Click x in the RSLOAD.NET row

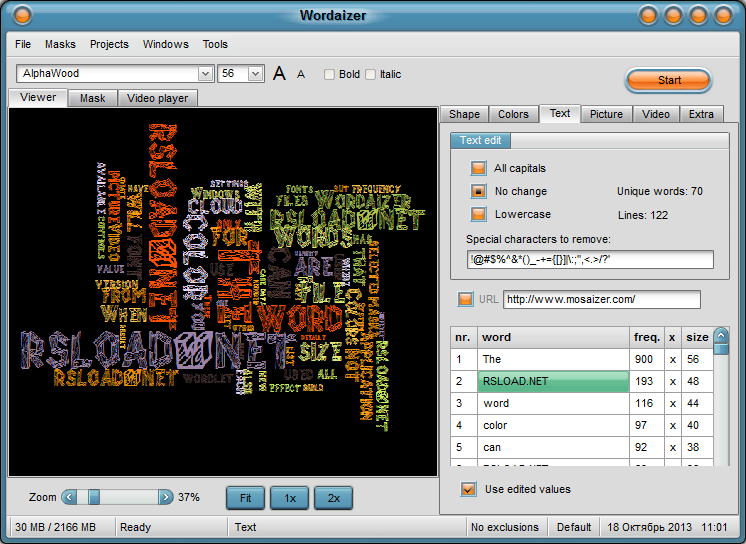coord(672,382)
